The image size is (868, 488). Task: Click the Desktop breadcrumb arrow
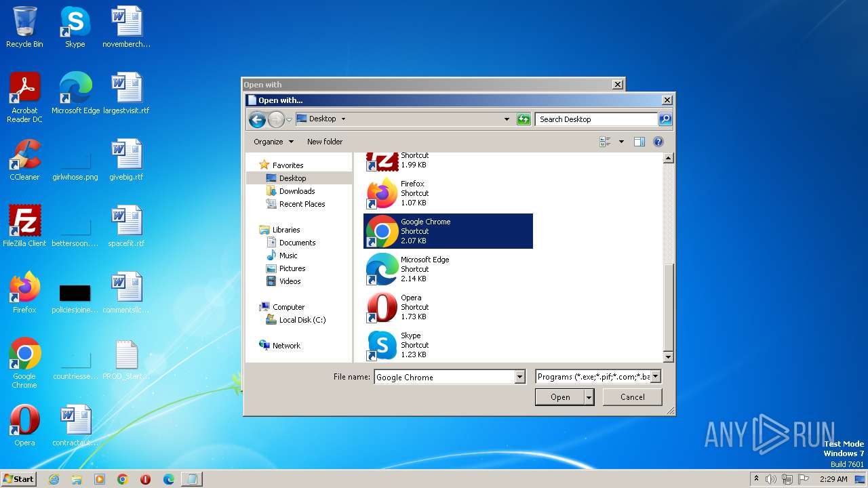click(343, 119)
